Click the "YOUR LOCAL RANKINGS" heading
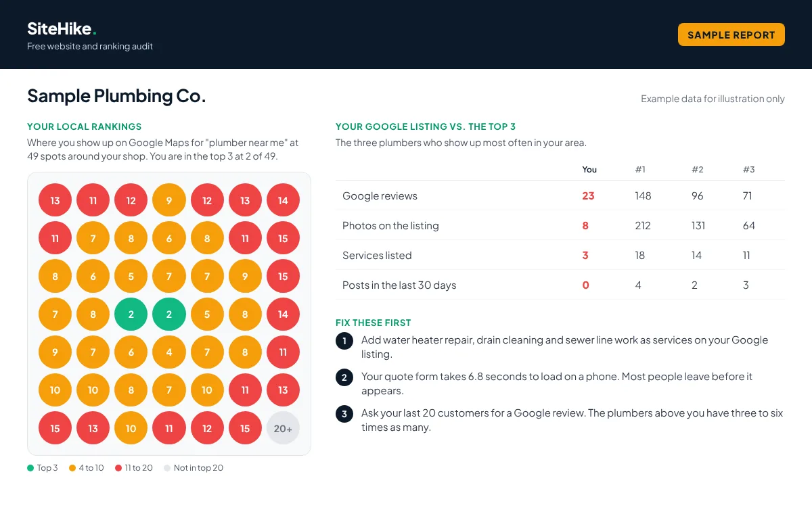The image size is (812, 514). 85,126
